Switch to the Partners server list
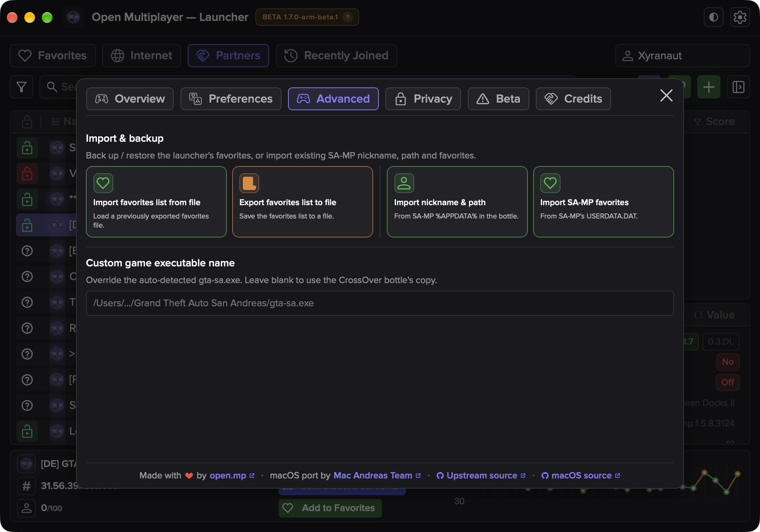 coord(228,55)
